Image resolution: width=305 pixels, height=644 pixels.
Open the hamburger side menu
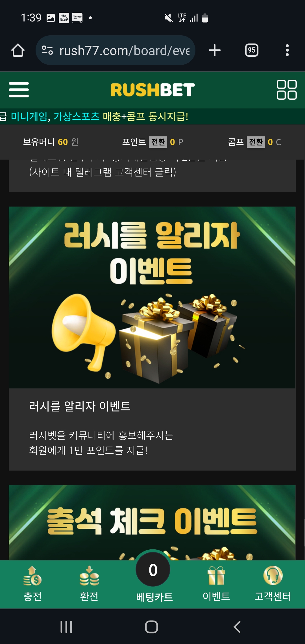(x=19, y=90)
